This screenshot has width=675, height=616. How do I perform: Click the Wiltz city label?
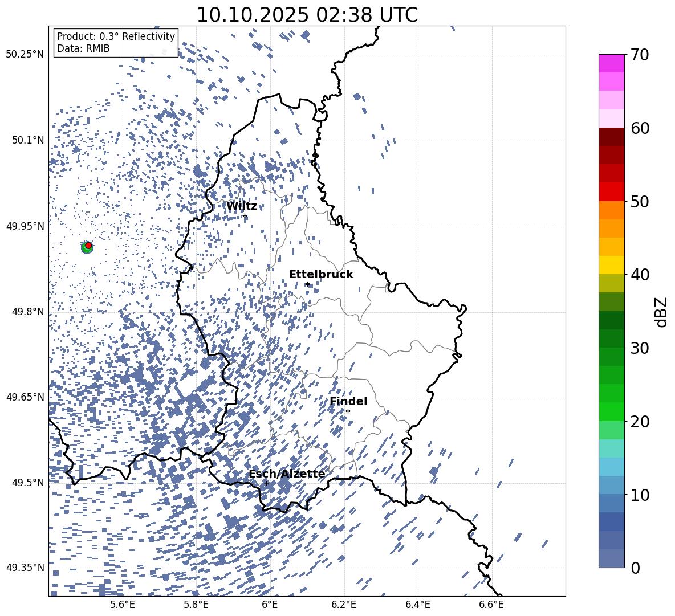coord(242,206)
